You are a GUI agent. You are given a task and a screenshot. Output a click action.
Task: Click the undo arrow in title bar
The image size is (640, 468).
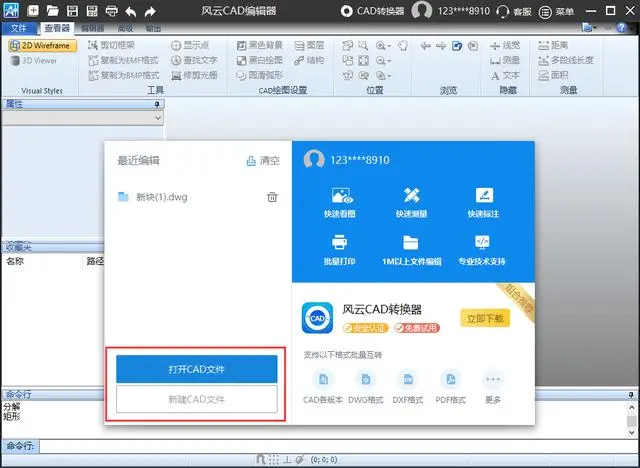(131, 11)
